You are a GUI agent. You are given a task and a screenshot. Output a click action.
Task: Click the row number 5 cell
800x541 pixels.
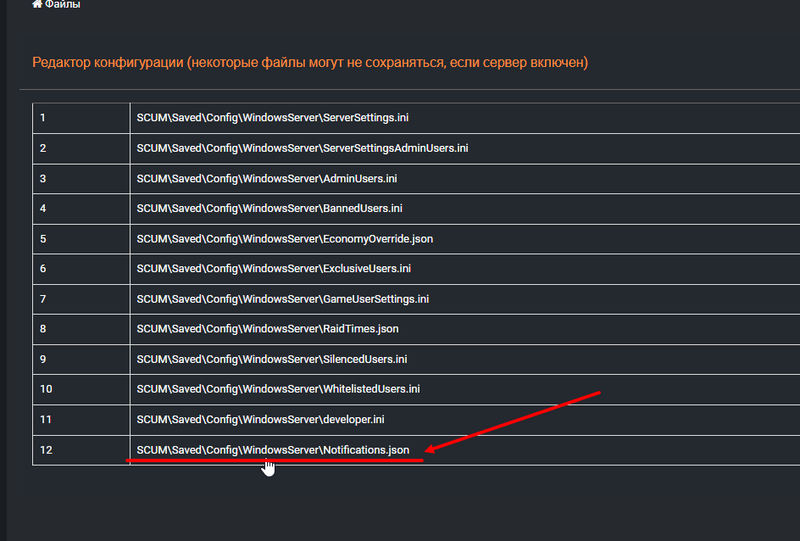[80, 239]
